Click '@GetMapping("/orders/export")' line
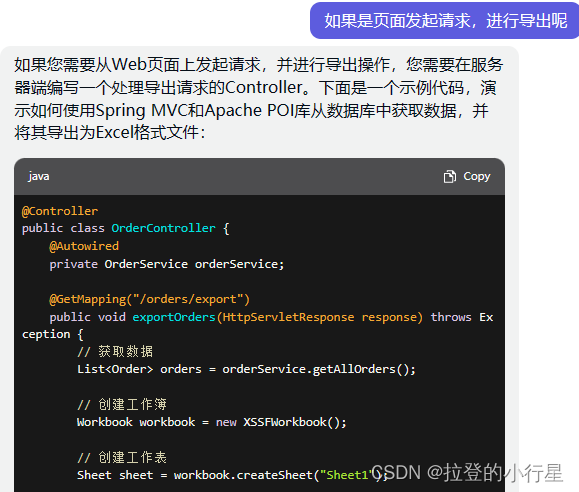 coord(150,299)
